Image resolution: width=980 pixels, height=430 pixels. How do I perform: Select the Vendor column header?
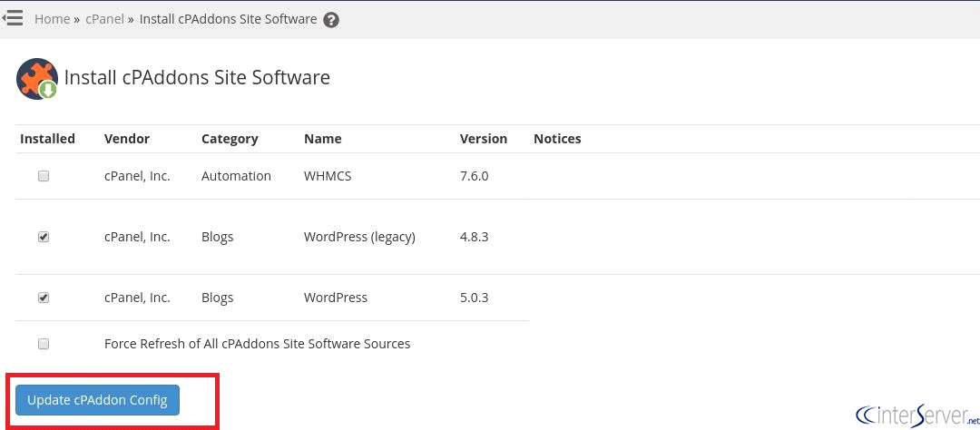click(x=127, y=139)
